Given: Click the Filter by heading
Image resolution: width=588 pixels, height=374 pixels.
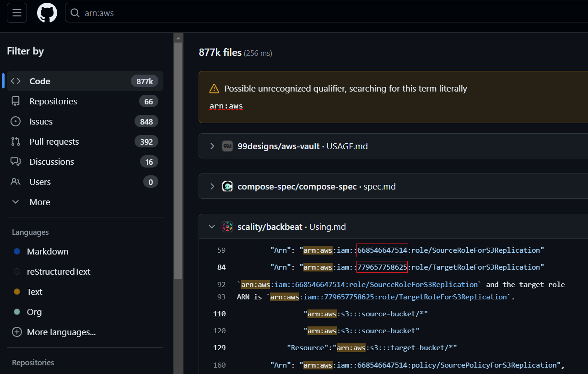Looking at the screenshot, I should [25, 51].
